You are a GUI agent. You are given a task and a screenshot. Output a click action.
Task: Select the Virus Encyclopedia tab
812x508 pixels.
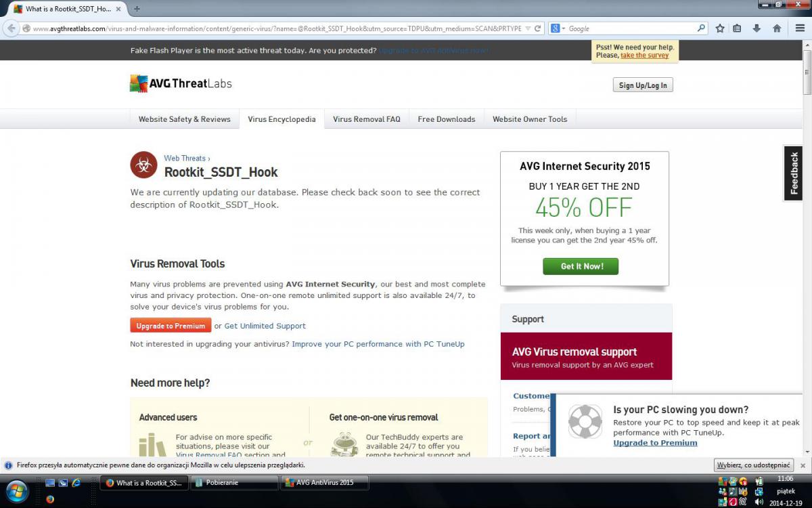281,119
